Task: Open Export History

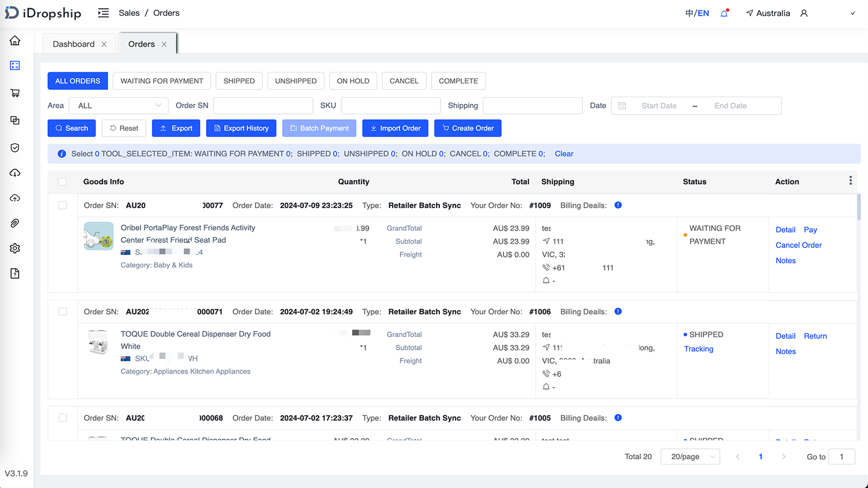Action: point(241,128)
